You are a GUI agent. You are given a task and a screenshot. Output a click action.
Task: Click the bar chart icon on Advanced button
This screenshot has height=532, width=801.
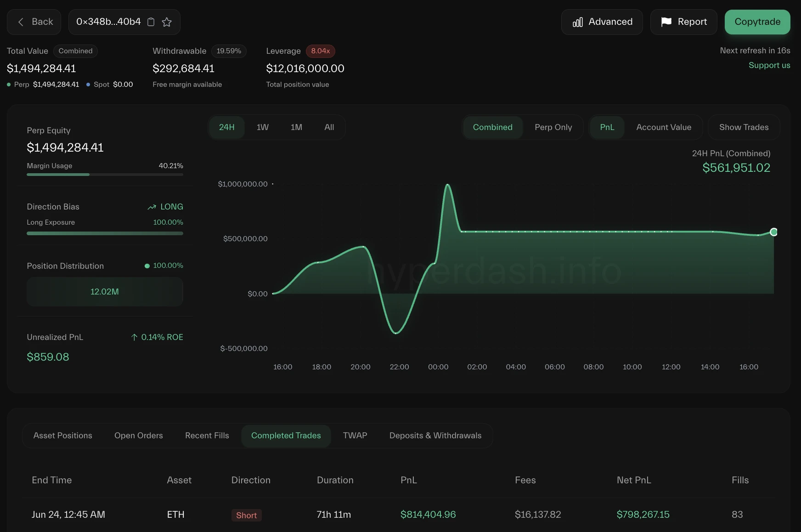(578, 22)
